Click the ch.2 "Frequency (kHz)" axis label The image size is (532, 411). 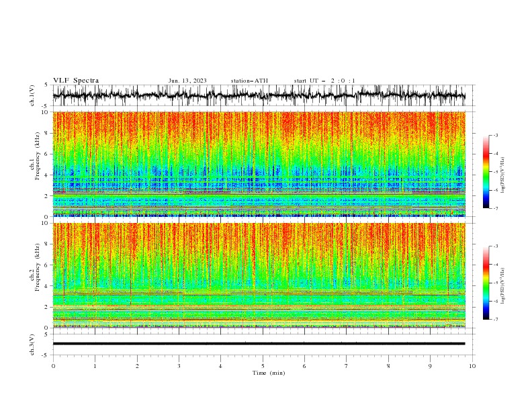(38, 267)
